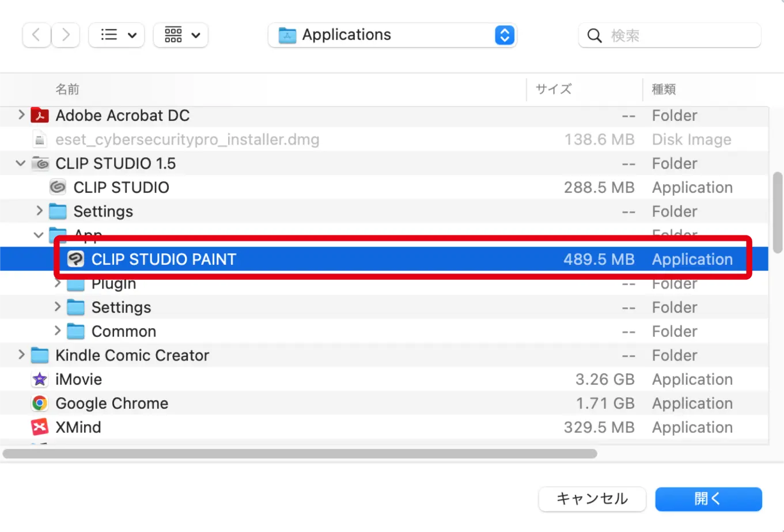
Task: Open the list view options menu
Action: tap(116, 35)
